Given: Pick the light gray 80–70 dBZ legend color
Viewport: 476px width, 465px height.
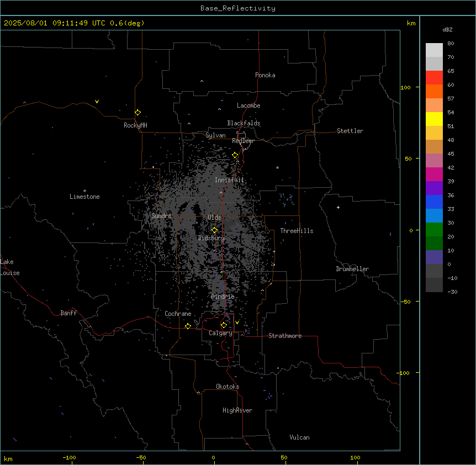Looking at the screenshot, I should pos(434,50).
